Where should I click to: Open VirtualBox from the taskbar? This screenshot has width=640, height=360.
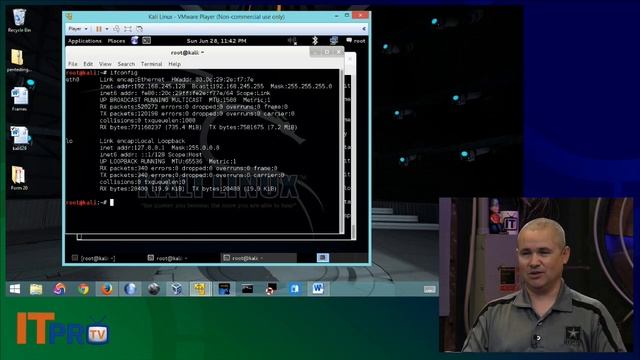tap(177, 289)
